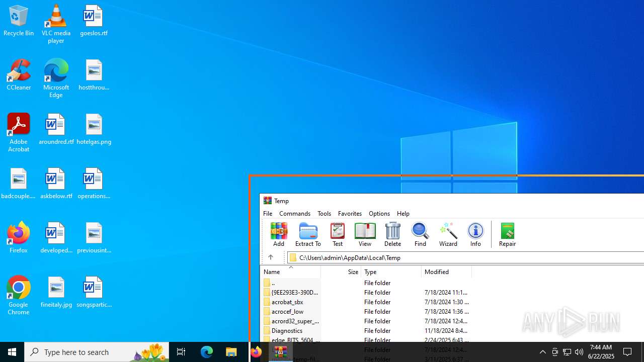
Task: Select the hostthrou... image file
Action: [94, 75]
